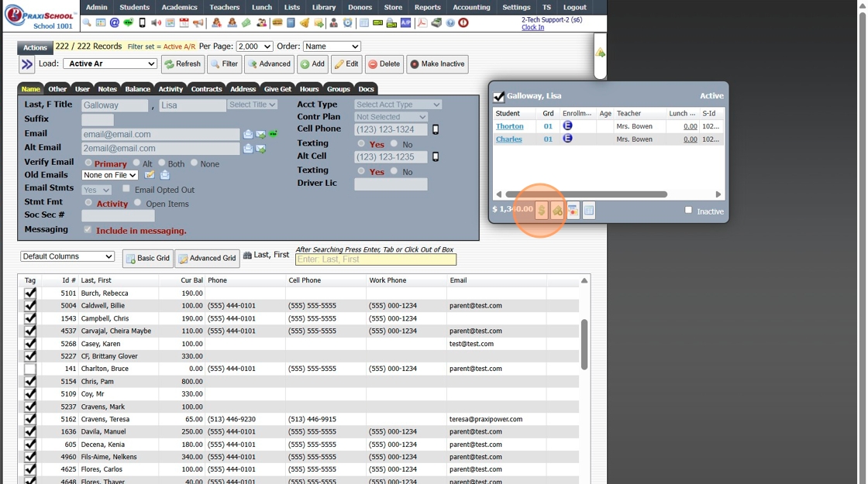Open the Order Name dropdown
This screenshot has width=868, height=484.
332,46
